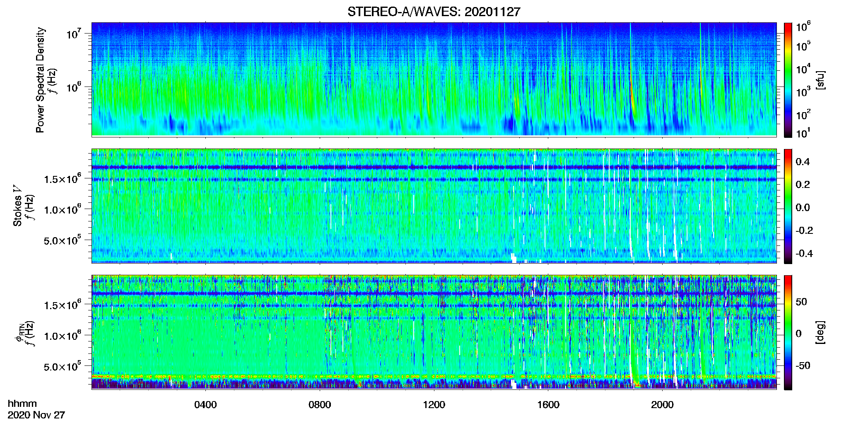
Task: Click the 1600 time axis label
Action: [548, 405]
